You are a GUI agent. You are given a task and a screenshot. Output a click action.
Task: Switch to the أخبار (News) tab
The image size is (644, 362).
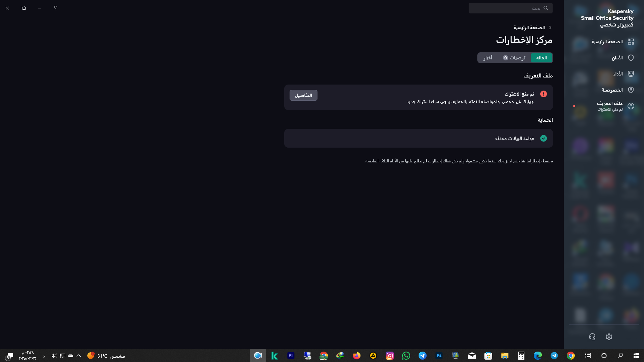pyautogui.click(x=488, y=58)
